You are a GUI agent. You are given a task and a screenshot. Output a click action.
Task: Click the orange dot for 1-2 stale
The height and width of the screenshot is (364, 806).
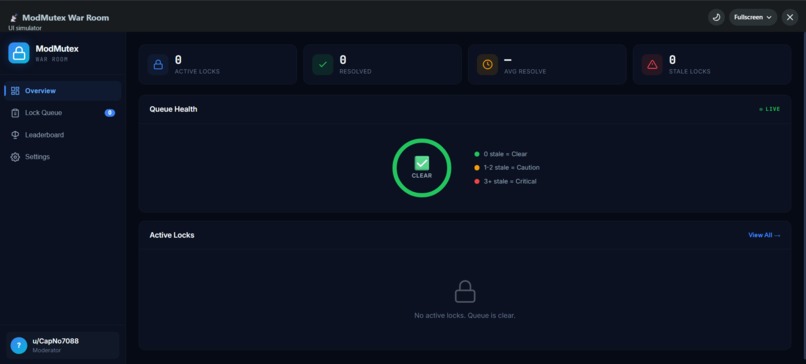click(477, 168)
